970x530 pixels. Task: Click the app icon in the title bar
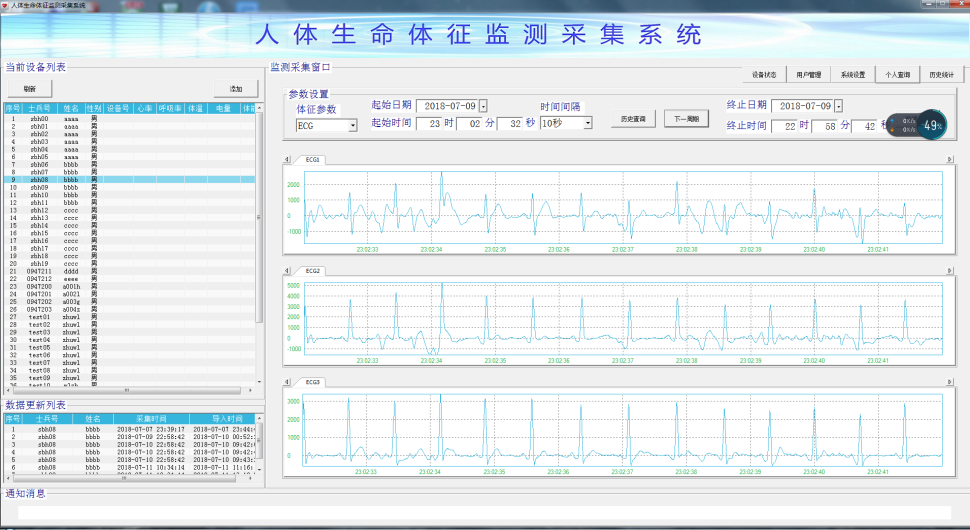[x=5, y=5]
